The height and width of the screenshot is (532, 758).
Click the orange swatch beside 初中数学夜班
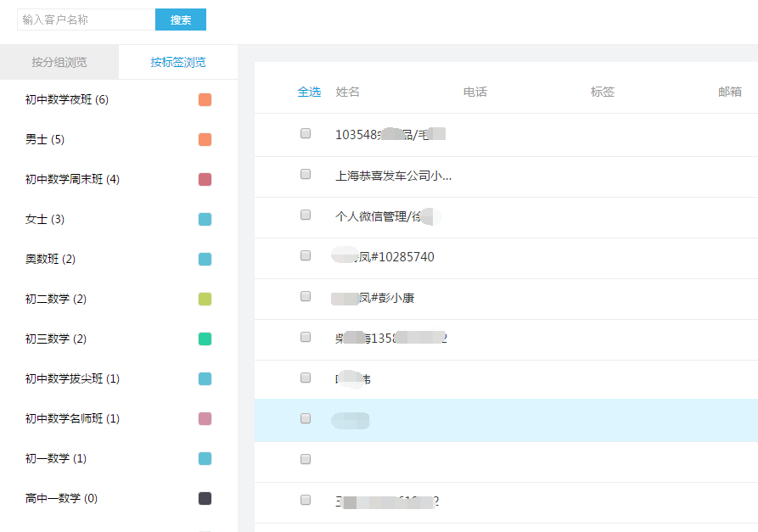(205, 100)
